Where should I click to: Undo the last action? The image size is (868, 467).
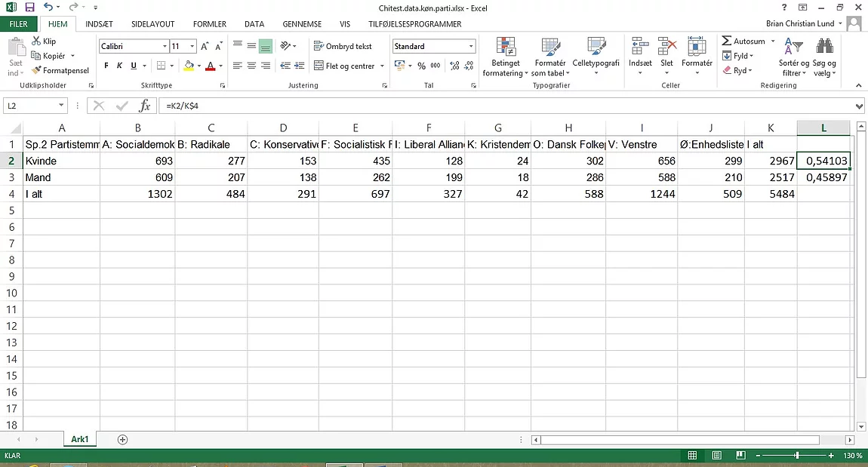pos(48,8)
